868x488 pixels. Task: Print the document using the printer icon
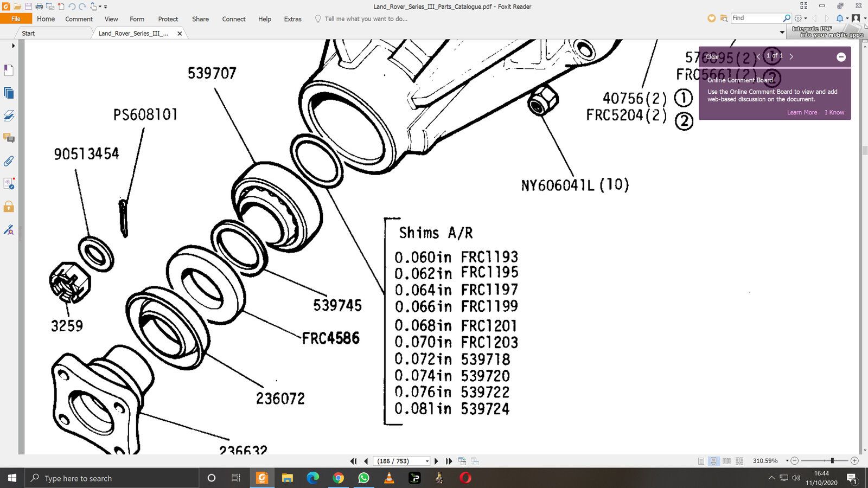pos(39,7)
